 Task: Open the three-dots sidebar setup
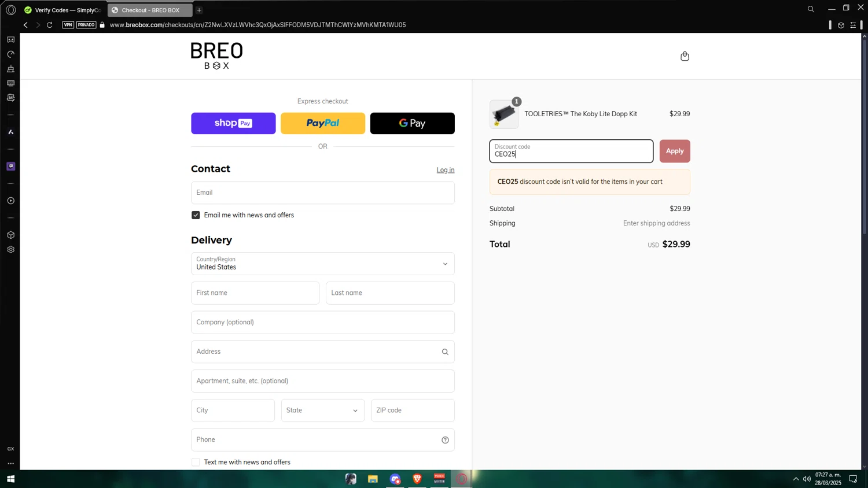pyautogui.click(x=10, y=463)
